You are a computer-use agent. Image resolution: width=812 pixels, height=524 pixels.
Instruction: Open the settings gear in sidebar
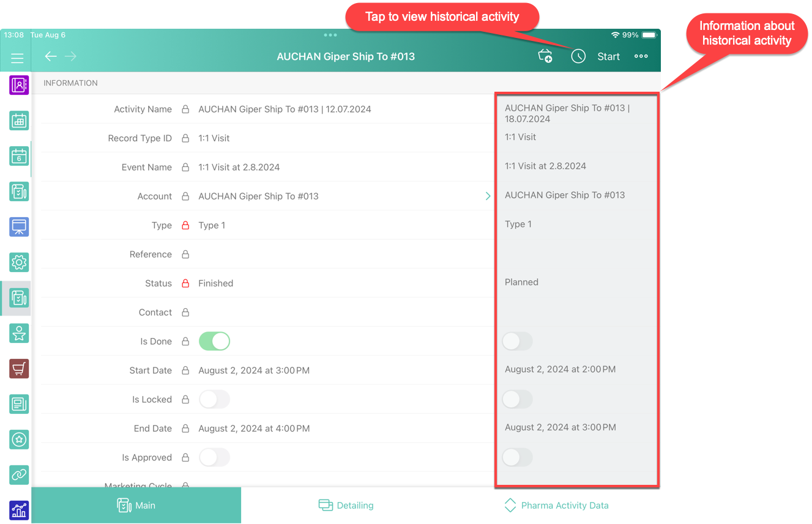click(19, 262)
